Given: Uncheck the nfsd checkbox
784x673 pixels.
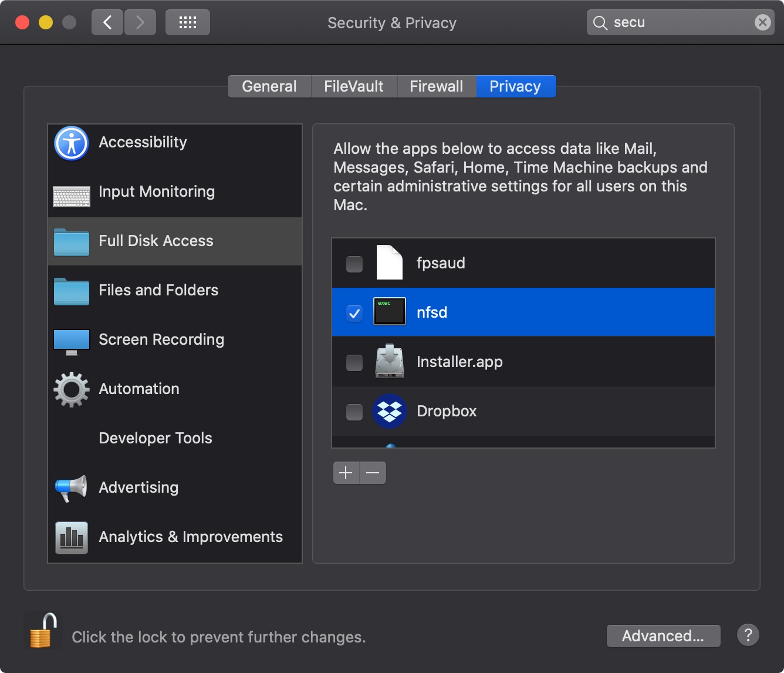Looking at the screenshot, I should click(x=354, y=314).
